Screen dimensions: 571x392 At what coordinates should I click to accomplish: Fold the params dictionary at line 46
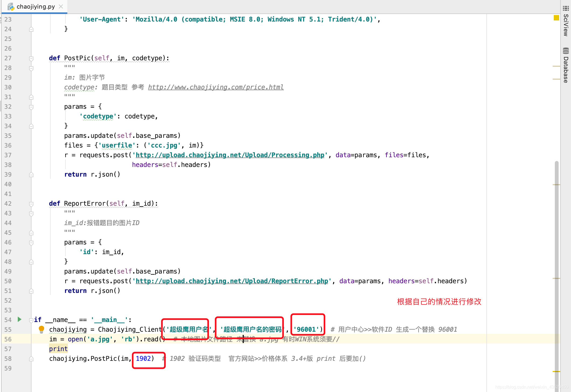point(31,243)
